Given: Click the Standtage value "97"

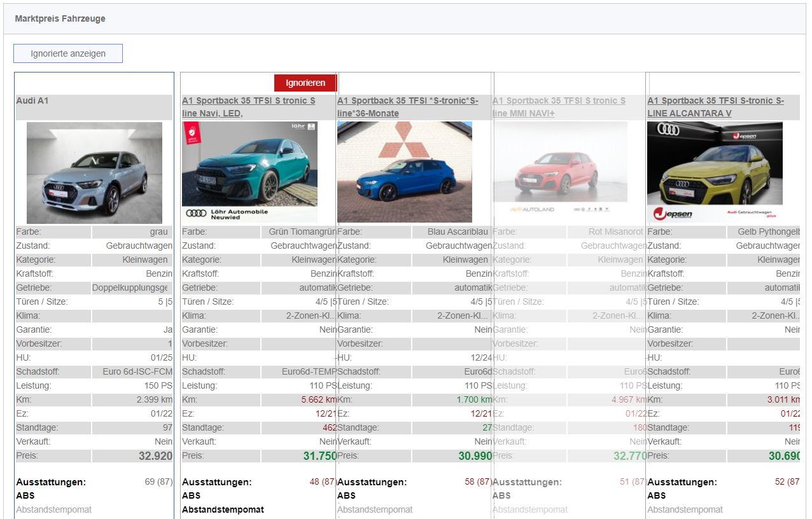Looking at the screenshot, I should tap(168, 428).
